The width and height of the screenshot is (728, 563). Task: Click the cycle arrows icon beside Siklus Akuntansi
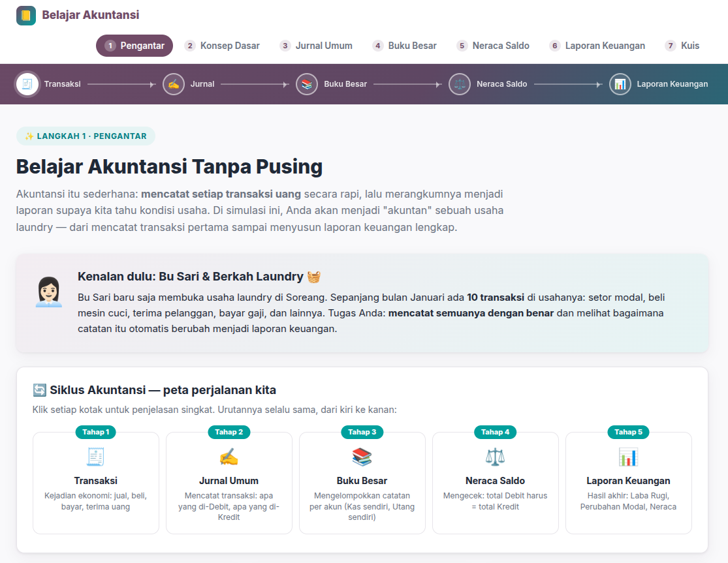pyautogui.click(x=39, y=390)
